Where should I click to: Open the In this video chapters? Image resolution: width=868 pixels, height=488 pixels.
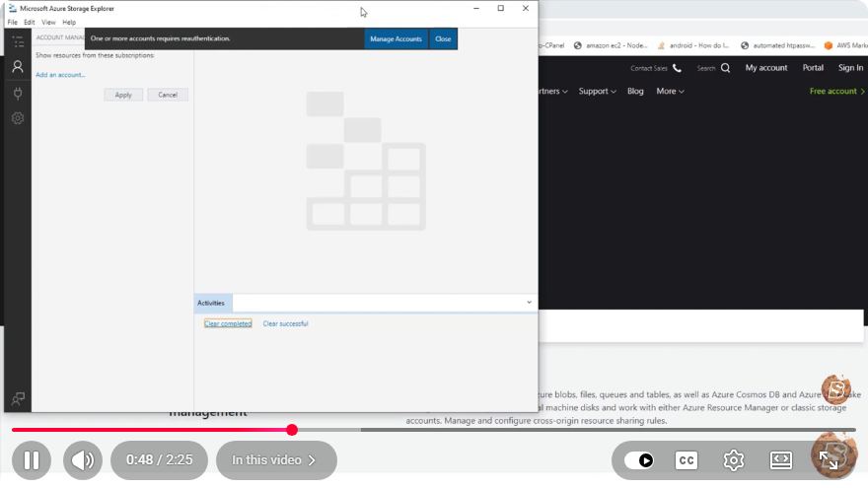click(x=276, y=459)
